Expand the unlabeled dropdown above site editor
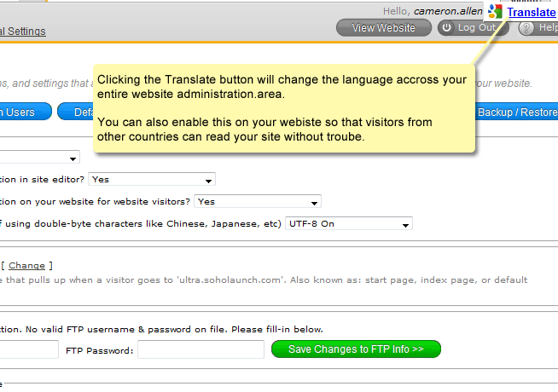Image resolution: width=558 pixels, height=392 pixels. [x=38, y=158]
